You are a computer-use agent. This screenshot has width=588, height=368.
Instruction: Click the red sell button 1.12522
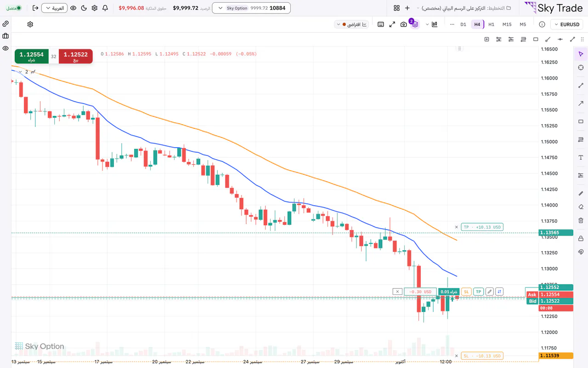76,56
